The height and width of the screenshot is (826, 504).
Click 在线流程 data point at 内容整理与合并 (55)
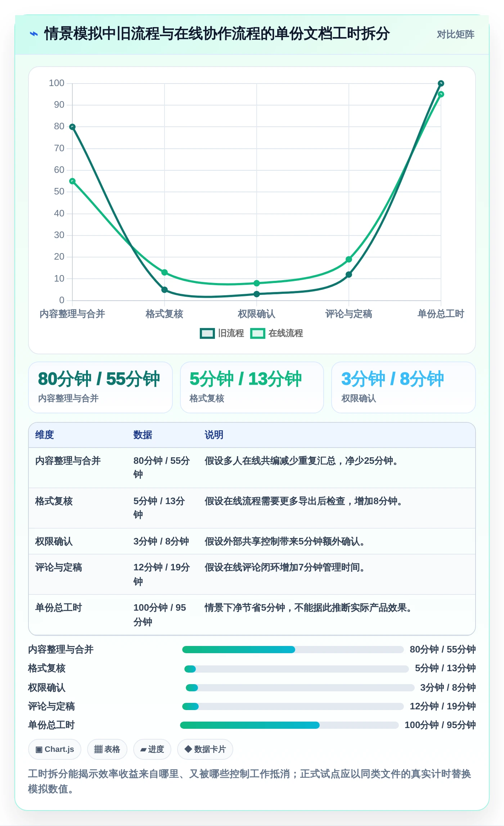click(72, 181)
